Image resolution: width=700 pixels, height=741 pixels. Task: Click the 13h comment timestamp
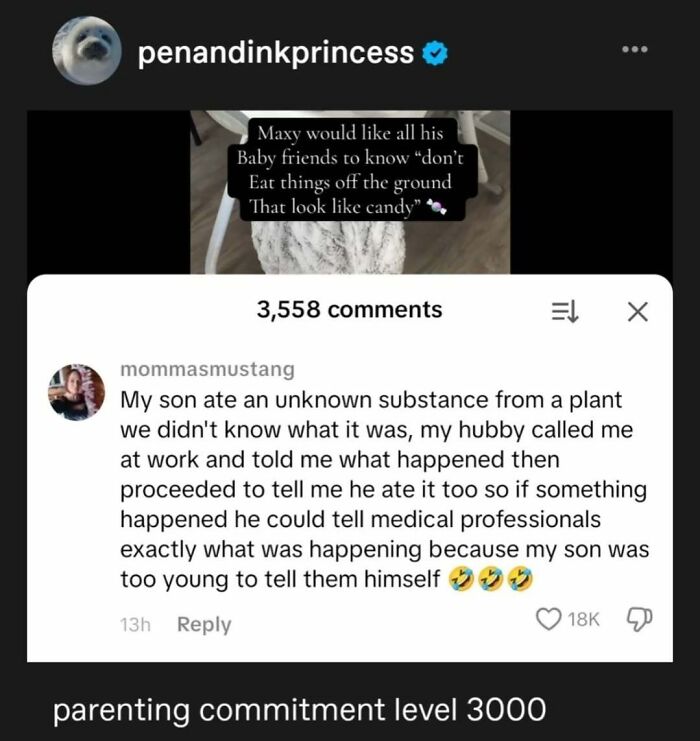[x=134, y=624]
